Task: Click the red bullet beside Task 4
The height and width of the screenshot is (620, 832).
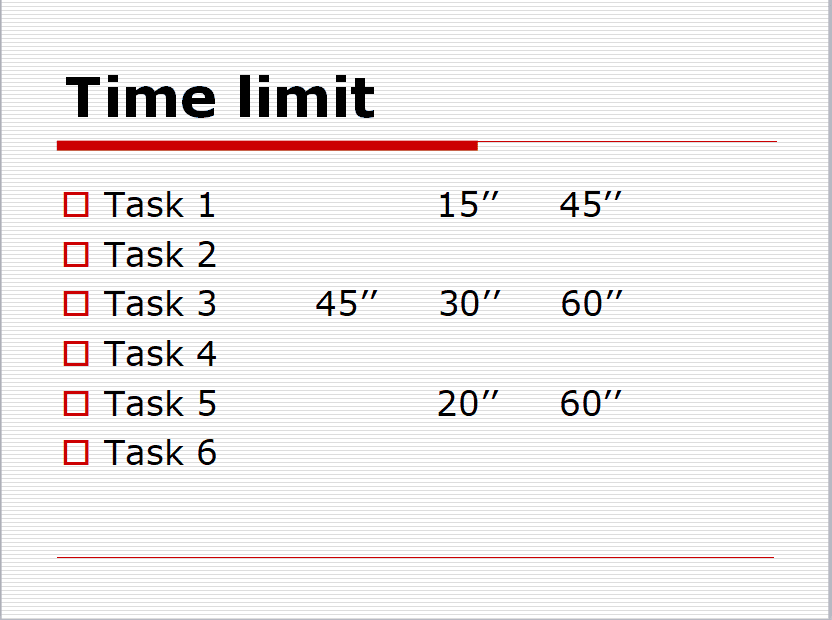Action: click(76, 354)
